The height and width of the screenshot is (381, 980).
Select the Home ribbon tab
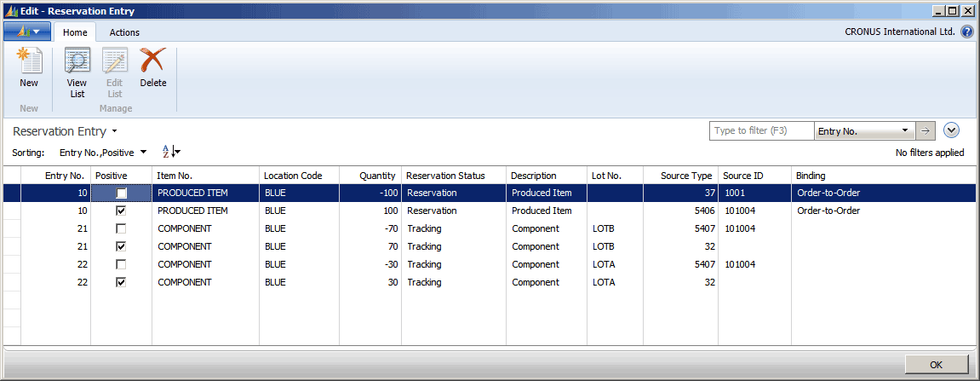(75, 32)
